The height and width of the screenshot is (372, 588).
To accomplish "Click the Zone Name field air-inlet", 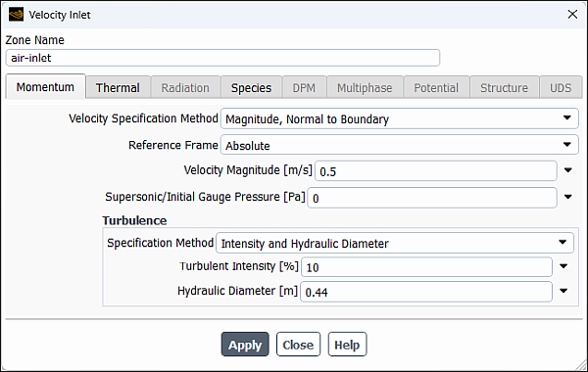I will (x=222, y=58).
